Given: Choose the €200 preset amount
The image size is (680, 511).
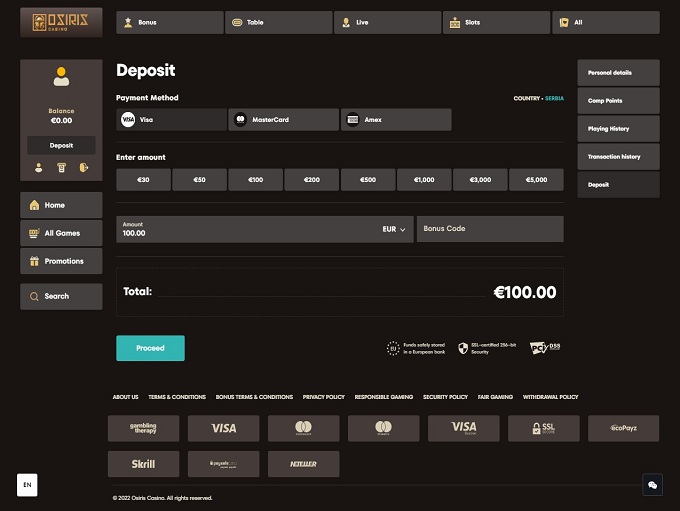Looking at the screenshot, I should tap(312, 180).
